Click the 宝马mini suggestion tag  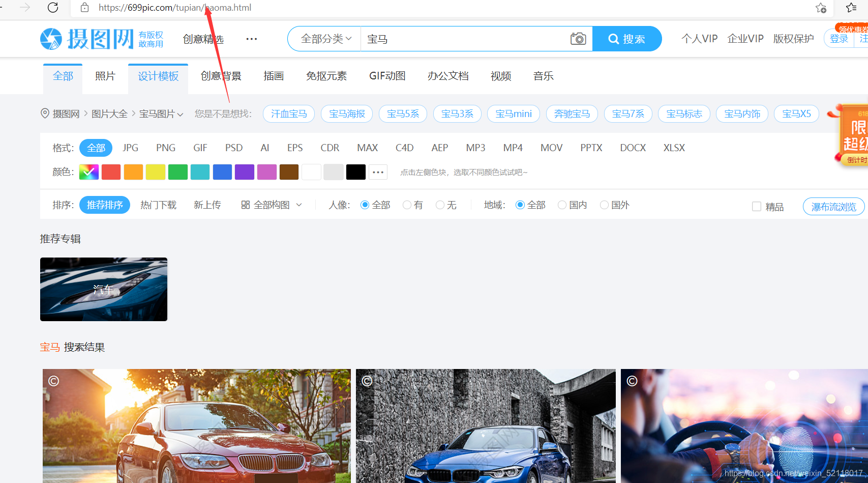pyautogui.click(x=514, y=114)
